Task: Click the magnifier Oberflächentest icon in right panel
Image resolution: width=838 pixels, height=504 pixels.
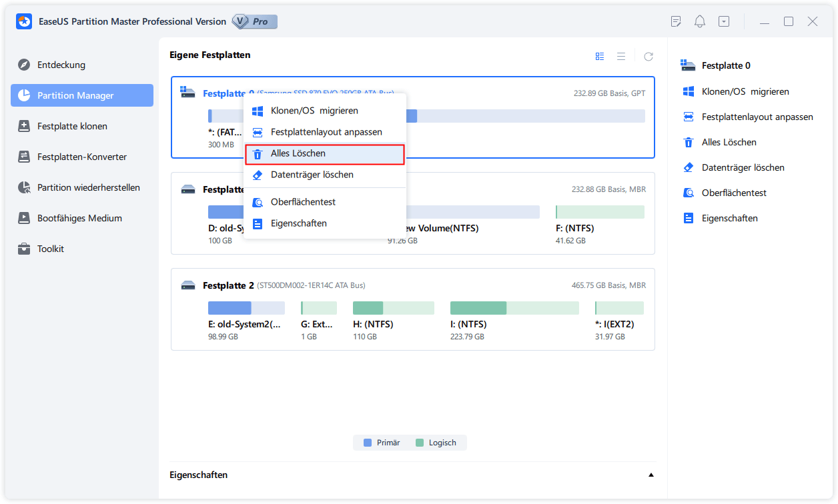Action: (688, 193)
